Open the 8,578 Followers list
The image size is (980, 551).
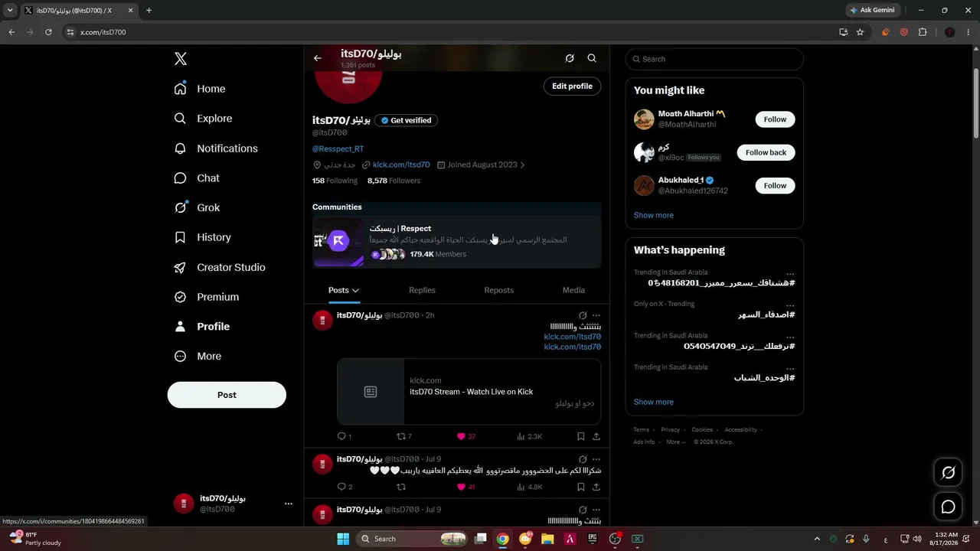[394, 181]
